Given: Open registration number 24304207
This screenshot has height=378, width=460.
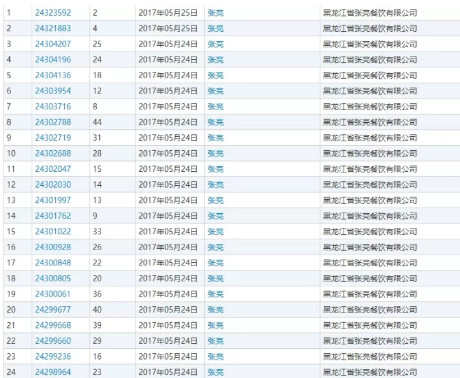Looking at the screenshot, I should click(53, 44).
